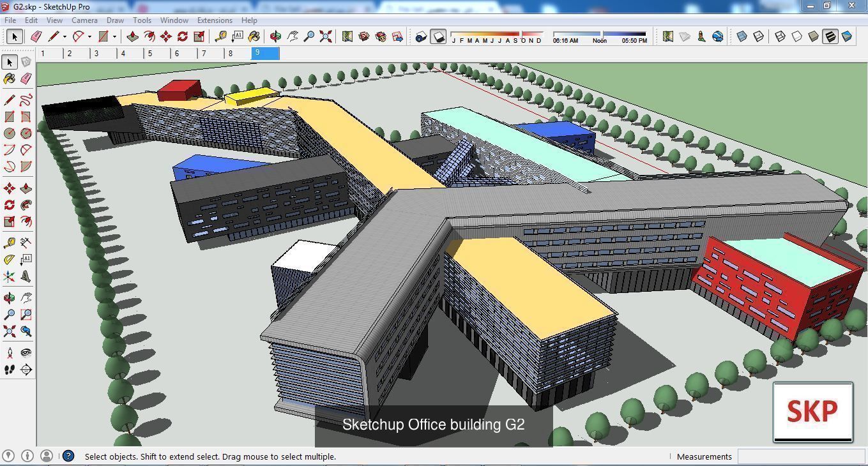Screen dimensions: 868x466
Task: Activate the Orbit tool in top toolbar
Action: pos(276,37)
